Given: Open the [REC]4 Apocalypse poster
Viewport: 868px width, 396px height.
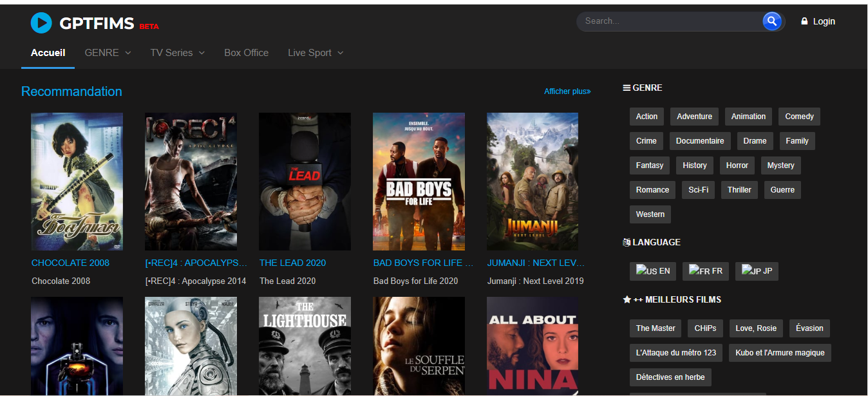Looking at the screenshot, I should click(191, 182).
